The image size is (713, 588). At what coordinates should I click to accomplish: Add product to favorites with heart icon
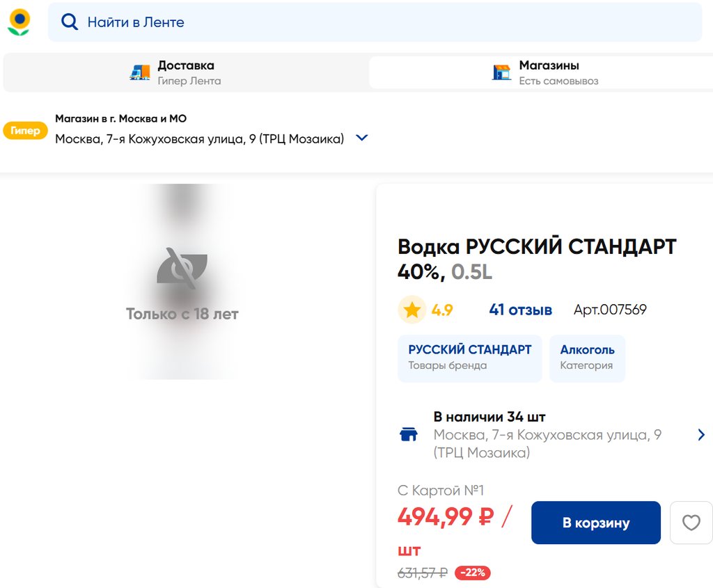tap(691, 523)
